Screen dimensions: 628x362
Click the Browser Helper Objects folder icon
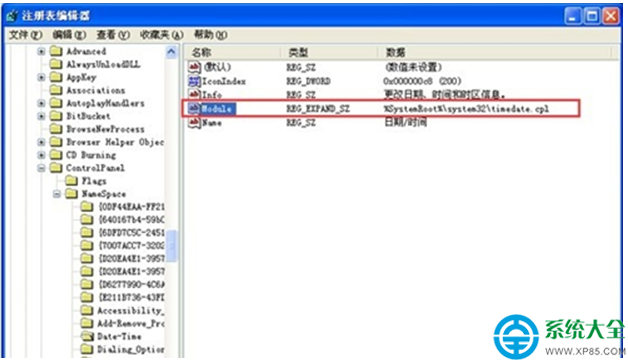click(56, 142)
